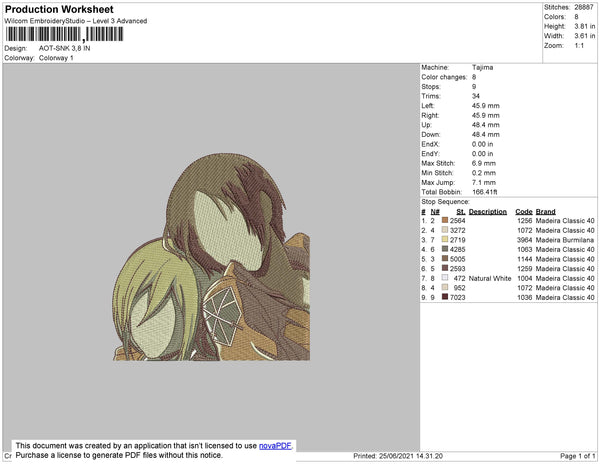This screenshot has height=464, width=600.
Task: Select the Printed date 25/06/2021 text
Action: (398, 456)
